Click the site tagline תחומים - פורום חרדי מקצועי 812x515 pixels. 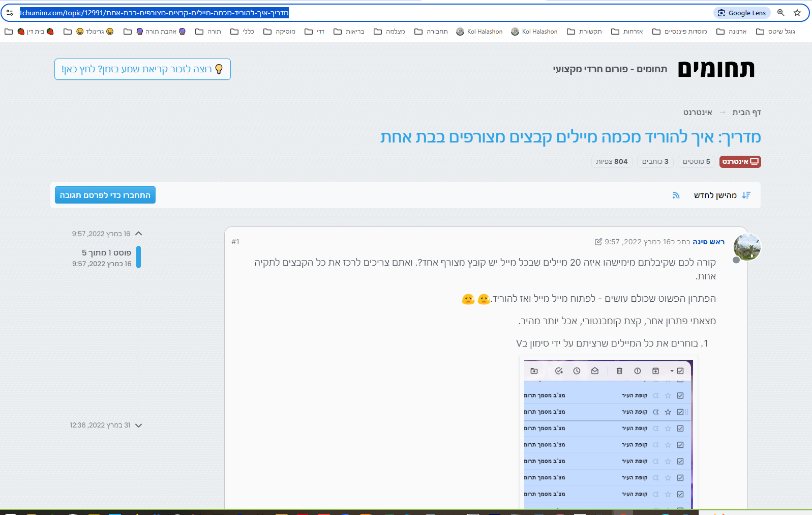(610, 69)
